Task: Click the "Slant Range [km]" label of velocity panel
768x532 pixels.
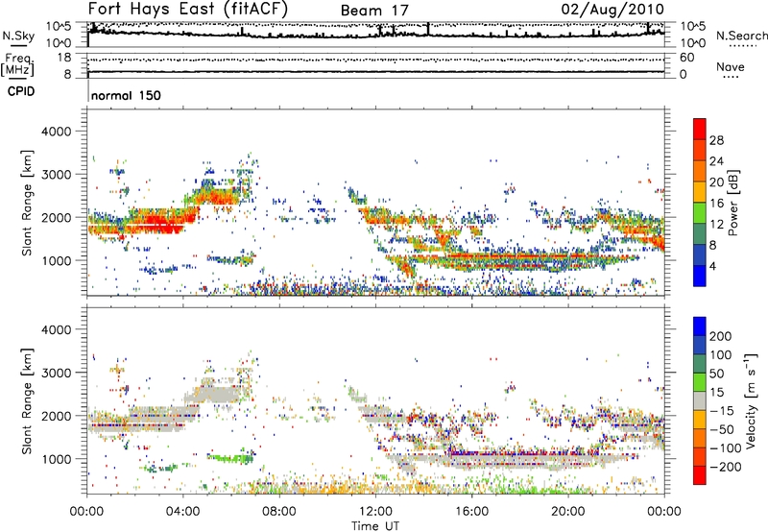Action: pyautogui.click(x=27, y=401)
